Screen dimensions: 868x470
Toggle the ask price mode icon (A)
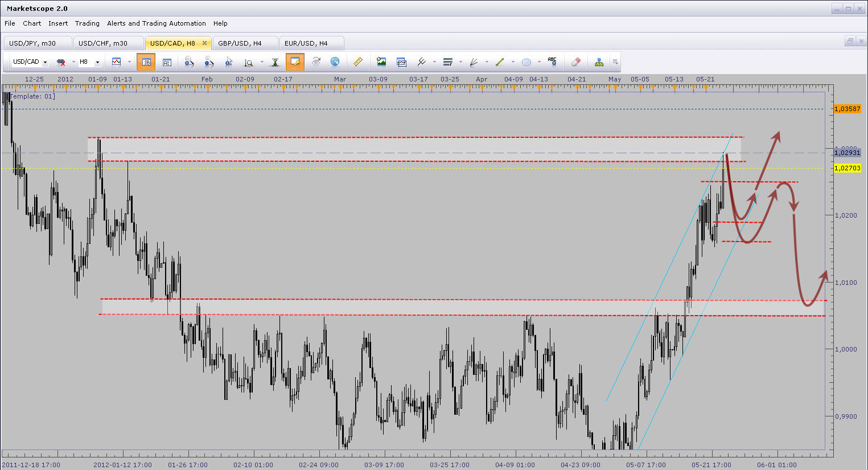click(167, 62)
